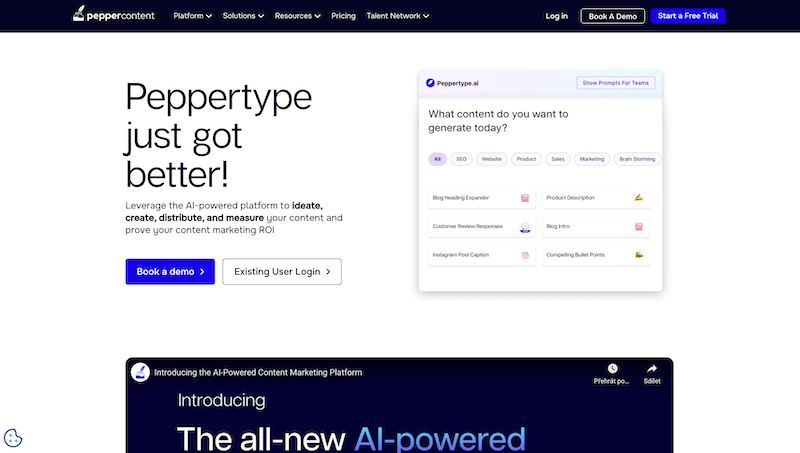Click the video share arrow icon
Image resolution: width=800 pixels, height=453 pixels.
652,368
